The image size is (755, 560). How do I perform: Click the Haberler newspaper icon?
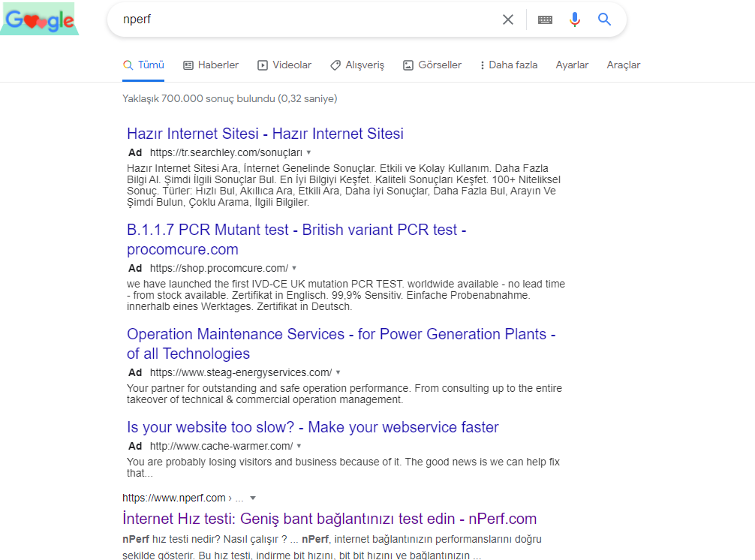click(188, 65)
